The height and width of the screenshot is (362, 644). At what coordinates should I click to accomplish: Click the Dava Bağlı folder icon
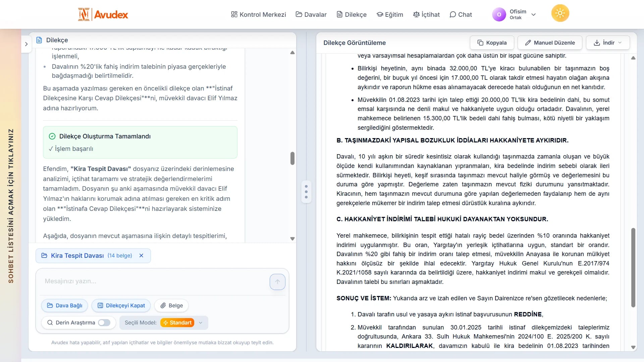coord(50,305)
